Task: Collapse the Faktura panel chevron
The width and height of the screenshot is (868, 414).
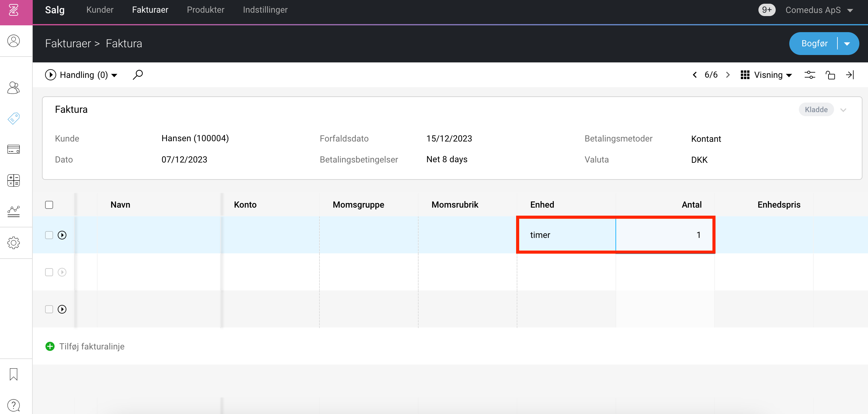Action: click(x=843, y=110)
